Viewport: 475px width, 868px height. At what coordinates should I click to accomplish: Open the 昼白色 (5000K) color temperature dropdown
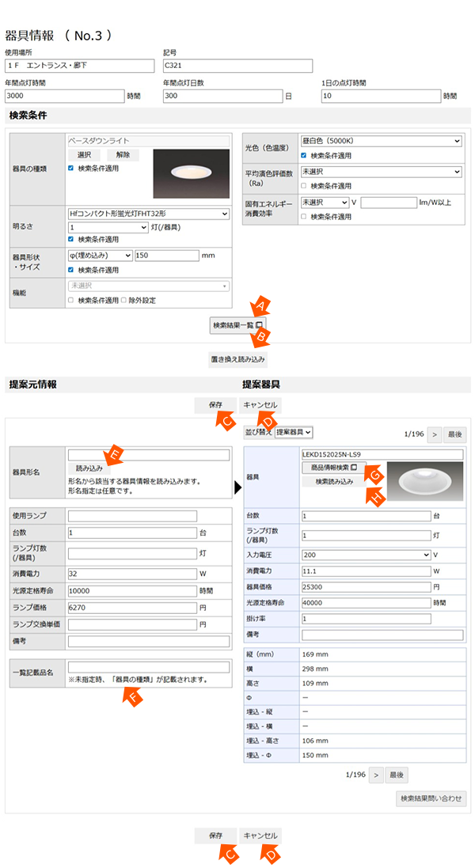tap(380, 141)
